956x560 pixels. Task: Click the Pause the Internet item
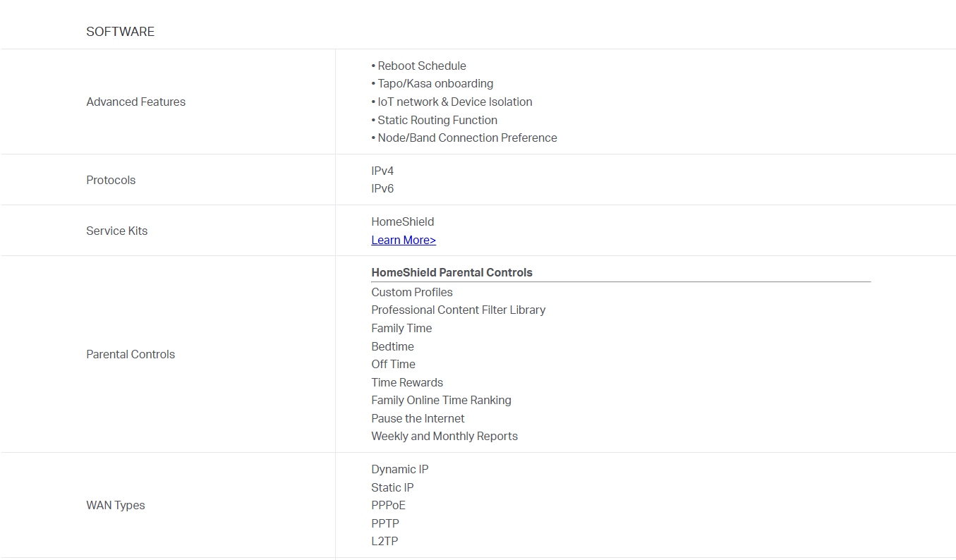(x=418, y=418)
